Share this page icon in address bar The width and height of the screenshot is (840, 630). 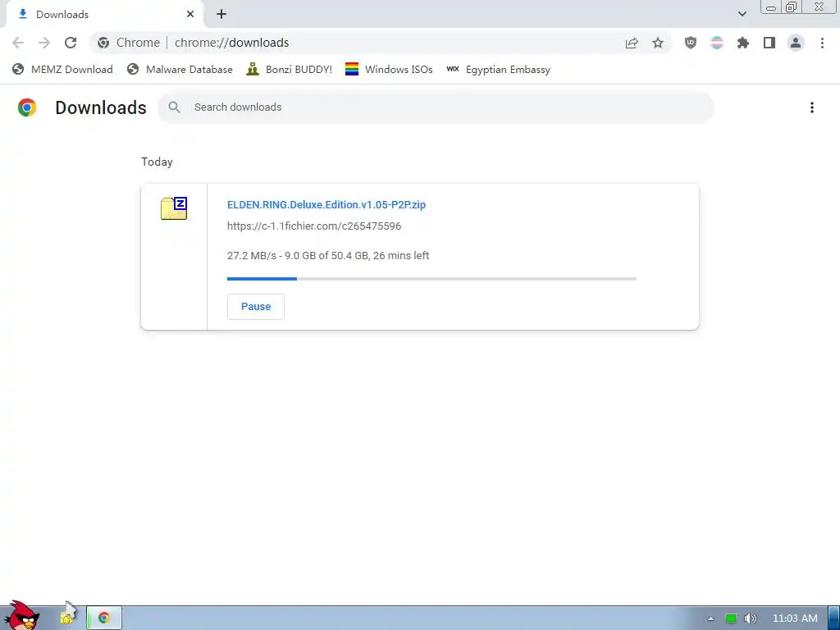pyautogui.click(x=632, y=43)
